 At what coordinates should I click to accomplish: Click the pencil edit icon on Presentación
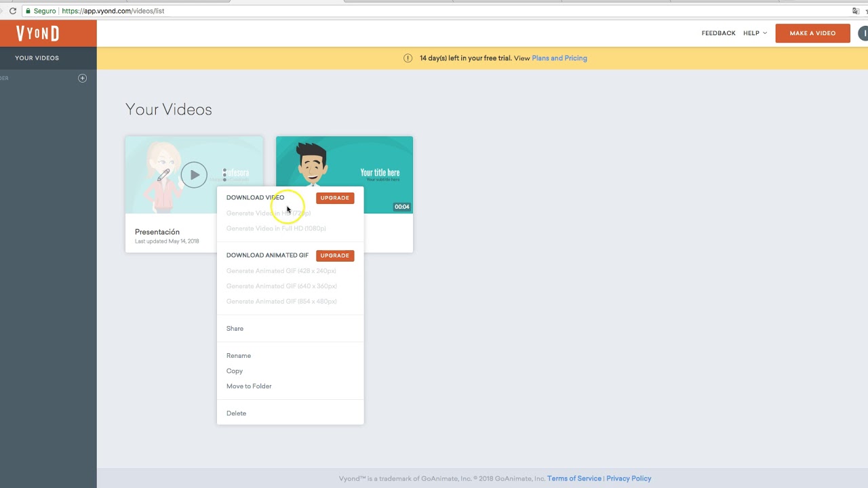tap(163, 175)
